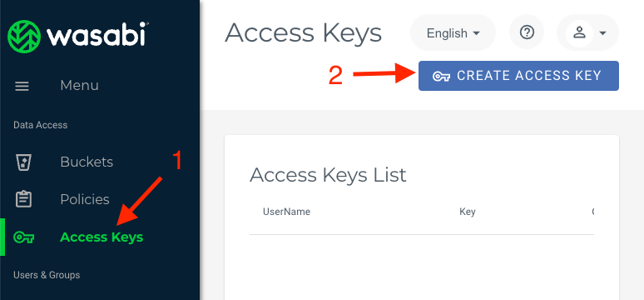The width and height of the screenshot is (644, 300).
Task: Click the Access Keys List heading
Action: (328, 175)
